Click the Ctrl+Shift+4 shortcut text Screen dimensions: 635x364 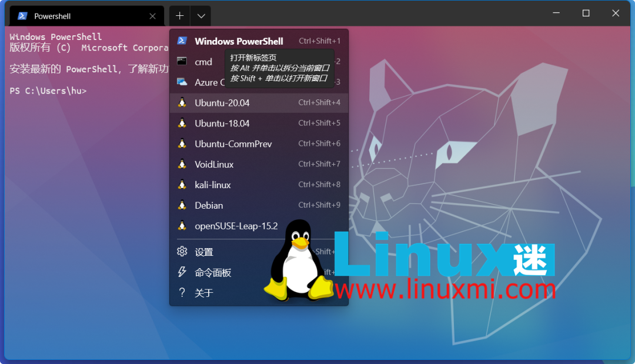(319, 102)
